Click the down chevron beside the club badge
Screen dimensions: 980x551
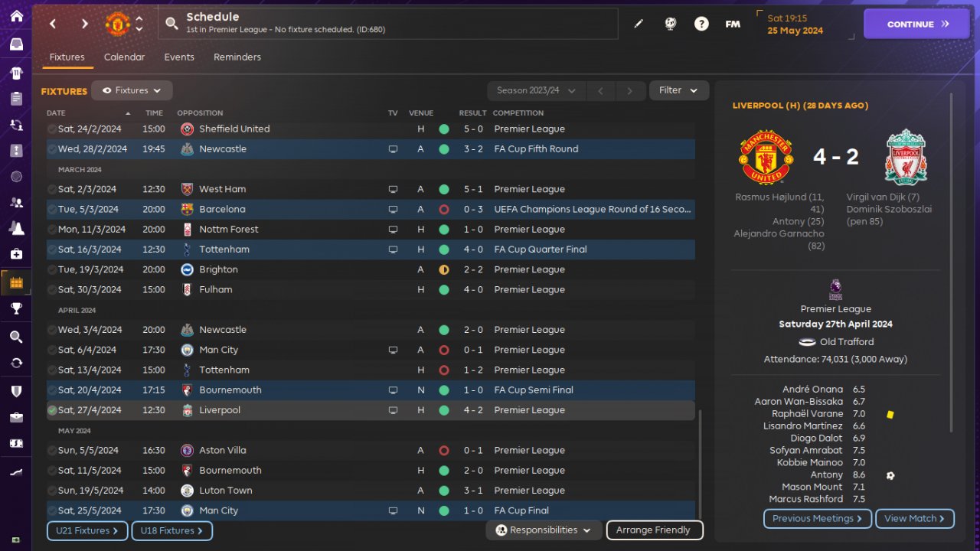(x=139, y=29)
